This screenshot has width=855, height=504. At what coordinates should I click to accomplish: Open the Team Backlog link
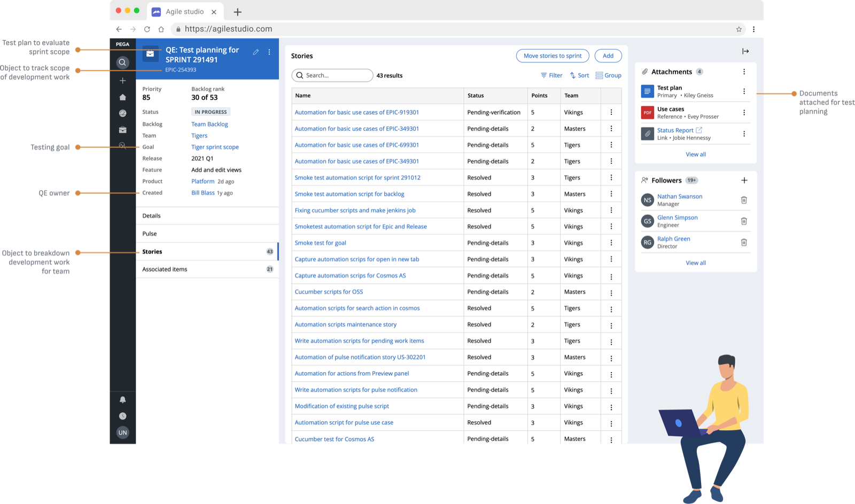(209, 124)
